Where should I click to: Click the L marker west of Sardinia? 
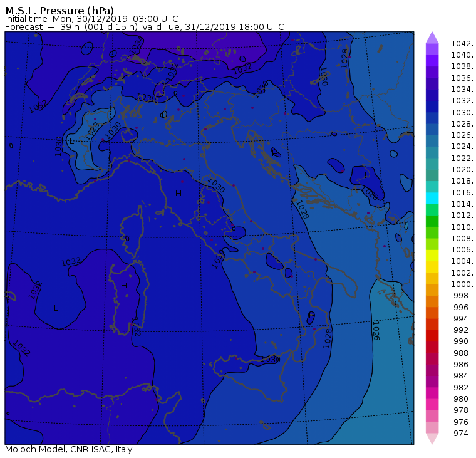[x=56, y=308]
